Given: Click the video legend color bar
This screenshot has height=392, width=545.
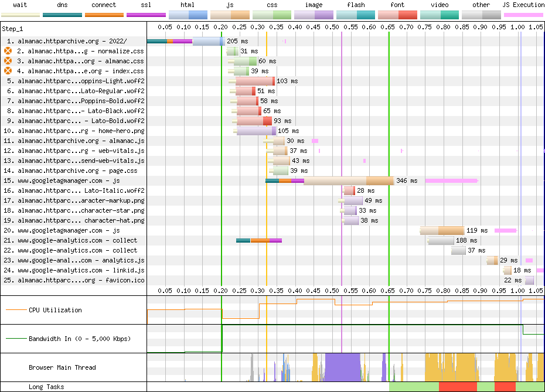Looking at the screenshot, I should pos(440,15).
